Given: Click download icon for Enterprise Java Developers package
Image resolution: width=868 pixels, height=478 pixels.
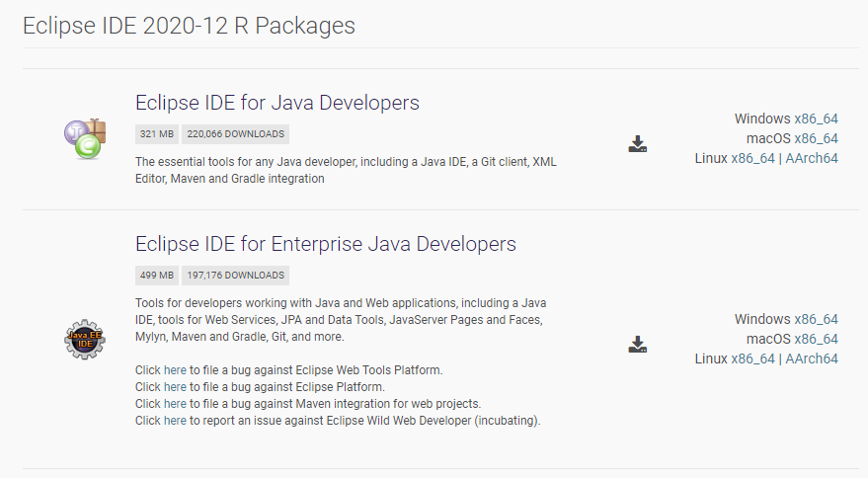Looking at the screenshot, I should coord(638,345).
